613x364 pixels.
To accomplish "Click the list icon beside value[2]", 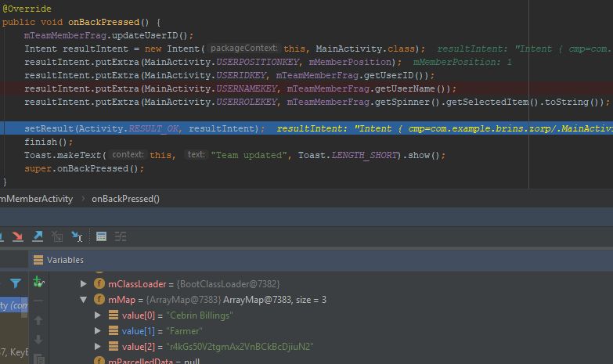I will (x=114, y=347).
